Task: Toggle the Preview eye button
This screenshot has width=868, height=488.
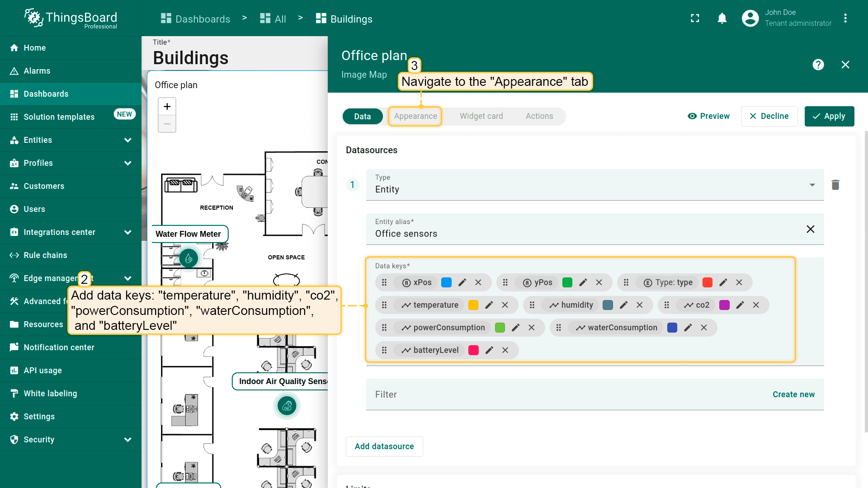Action: tap(708, 116)
